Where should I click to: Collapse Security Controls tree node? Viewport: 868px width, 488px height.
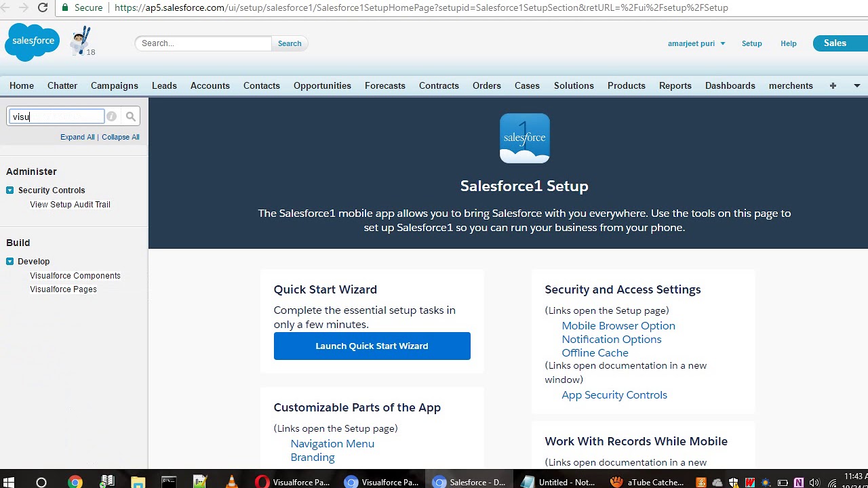tap(9, 190)
